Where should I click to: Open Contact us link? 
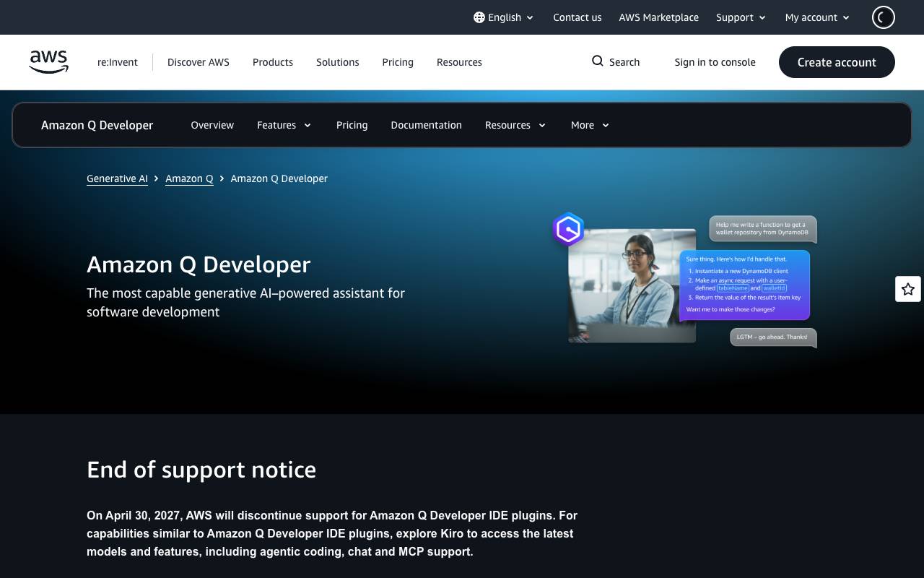pos(577,17)
